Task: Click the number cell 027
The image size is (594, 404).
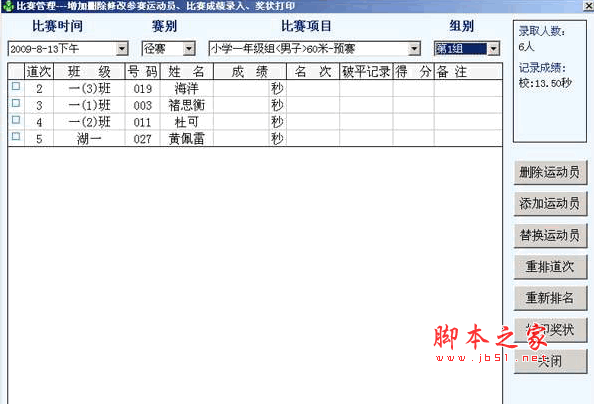Action: [142, 138]
